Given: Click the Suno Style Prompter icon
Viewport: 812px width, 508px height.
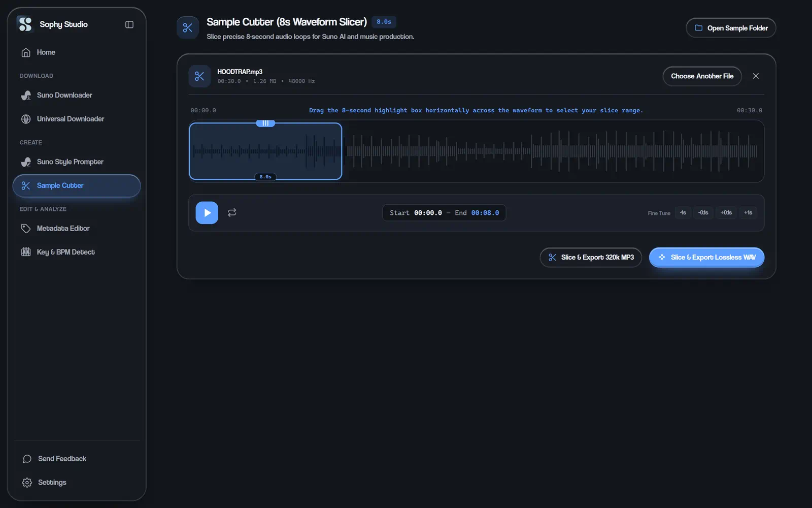Looking at the screenshot, I should click(x=26, y=162).
